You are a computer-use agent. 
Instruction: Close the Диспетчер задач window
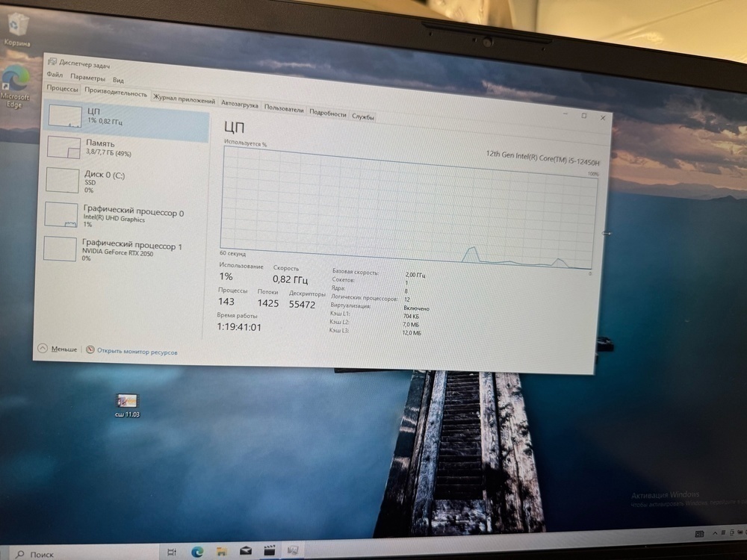point(603,118)
